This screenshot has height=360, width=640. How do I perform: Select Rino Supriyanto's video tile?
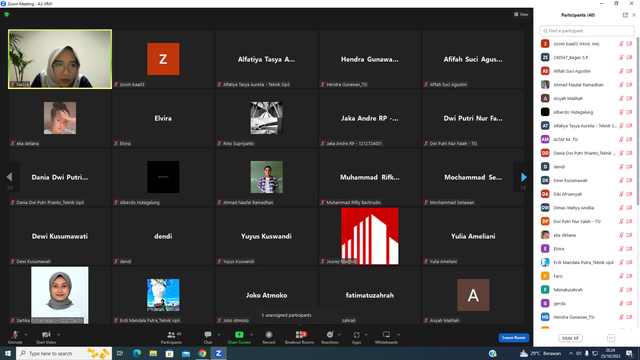tap(267, 118)
